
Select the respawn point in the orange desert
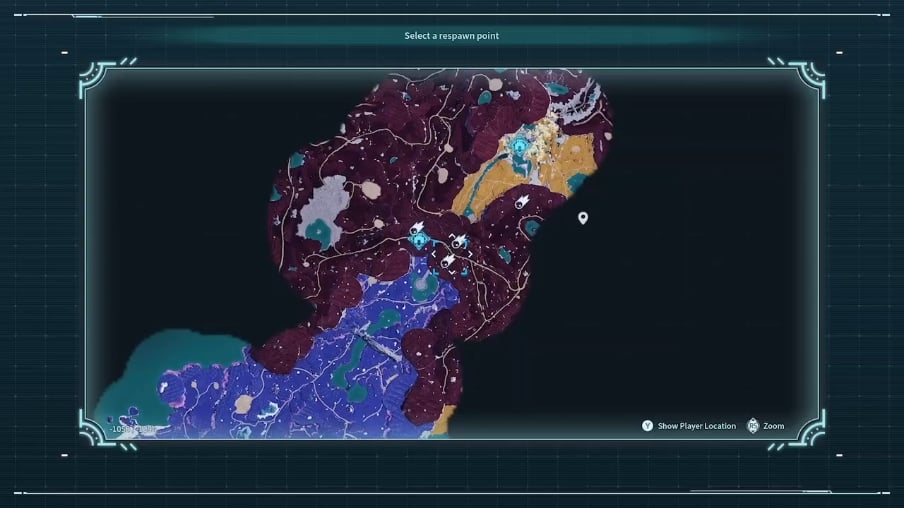pos(519,147)
